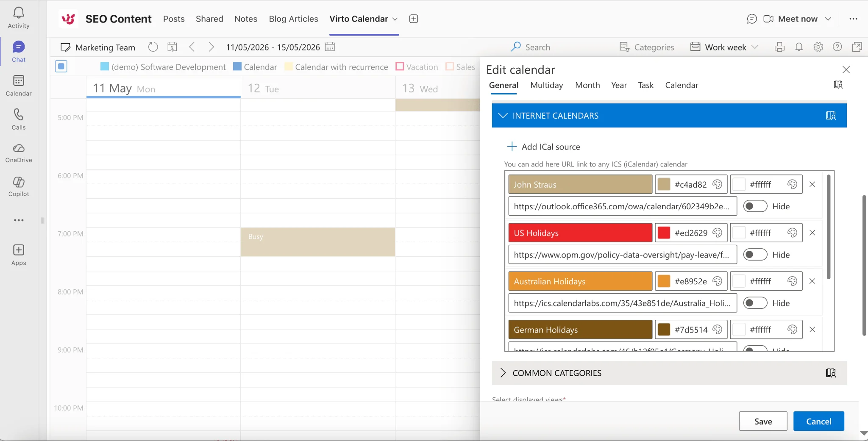The width and height of the screenshot is (868, 441).
Task: Open the Blog Articles tab
Action: tap(293, 19)
